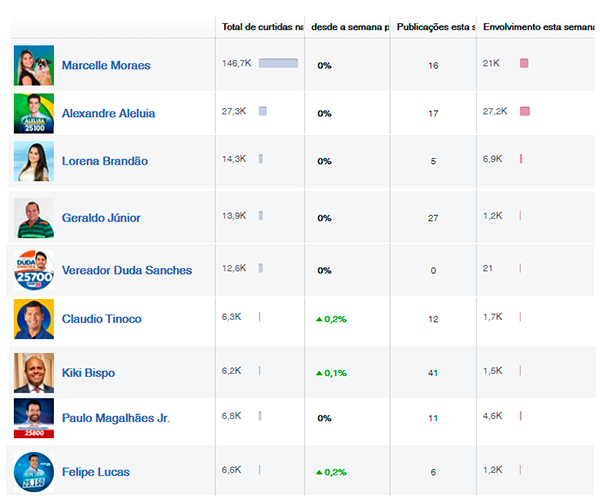Click Claudio Tinoco green growth arrow
Image resolution: width=600 pixels, height=500 pixels.
click(319, 319)
